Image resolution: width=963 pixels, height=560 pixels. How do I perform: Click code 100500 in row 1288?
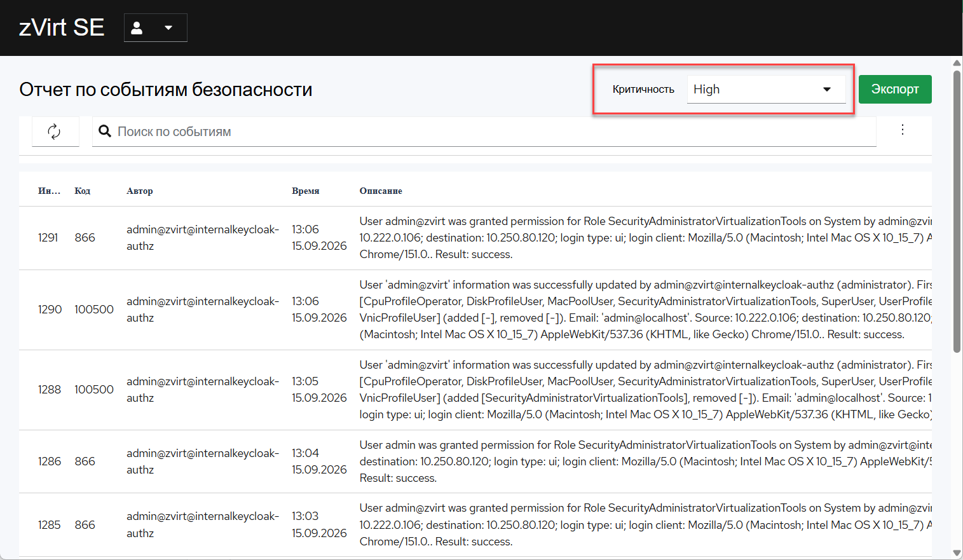[x=94, y=390]
